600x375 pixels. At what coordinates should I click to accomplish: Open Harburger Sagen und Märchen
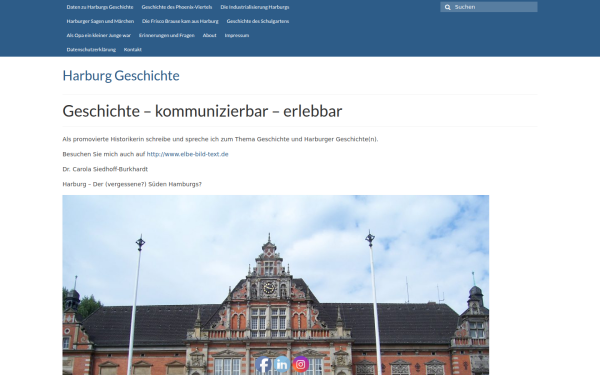(100, 21)
